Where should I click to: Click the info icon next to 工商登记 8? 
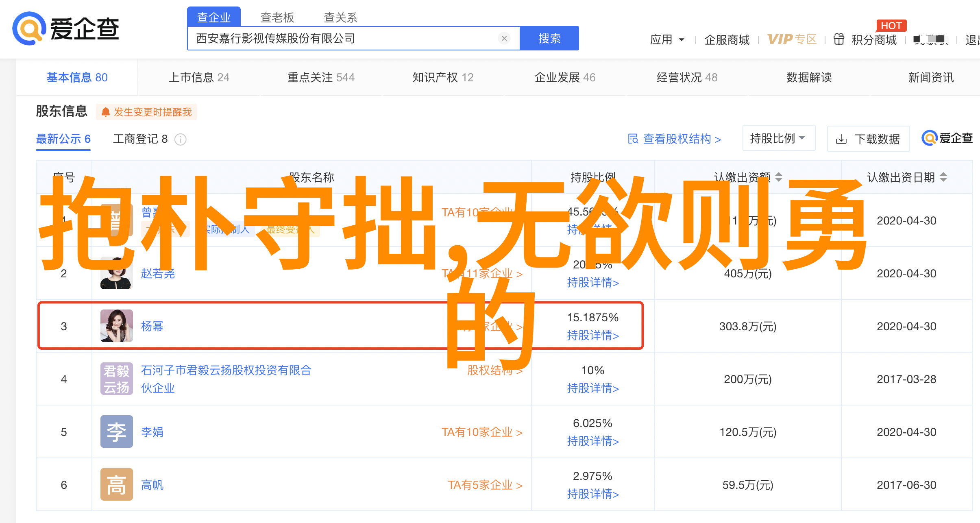[x=180, y=139]
